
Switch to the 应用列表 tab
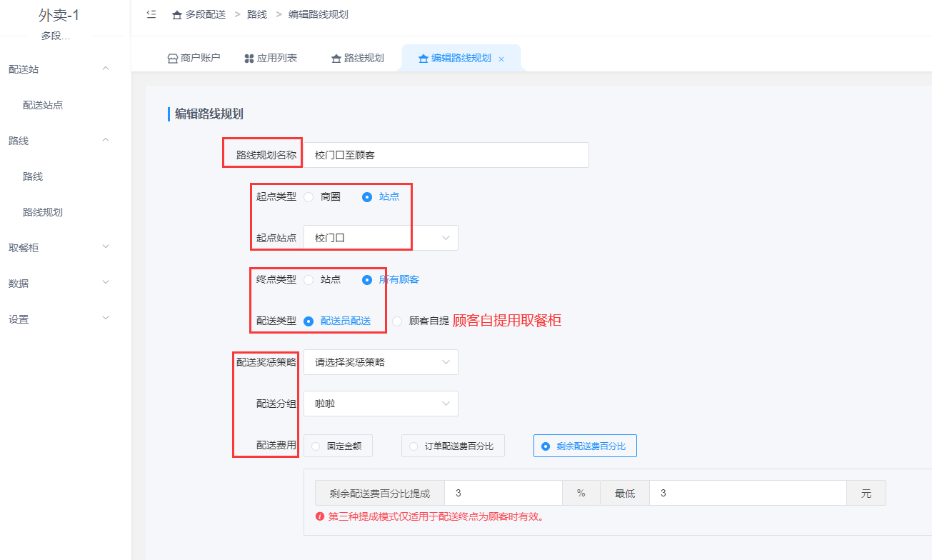271,59
